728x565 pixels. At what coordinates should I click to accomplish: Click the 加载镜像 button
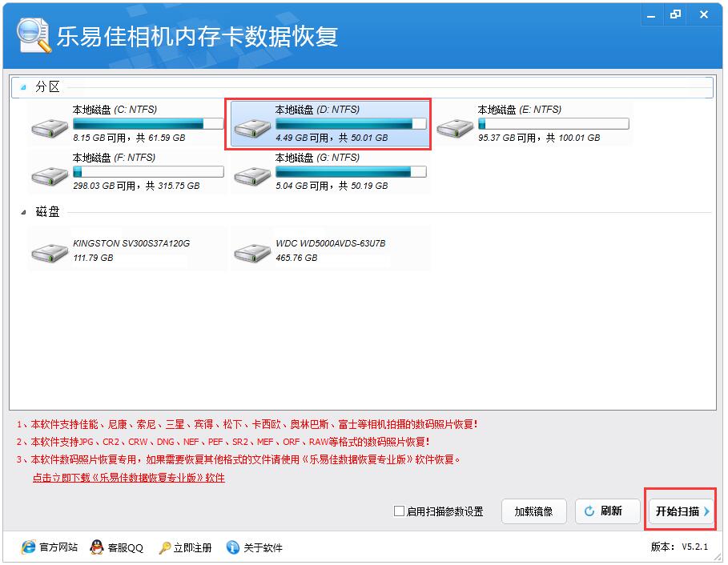tap(534, 511)
